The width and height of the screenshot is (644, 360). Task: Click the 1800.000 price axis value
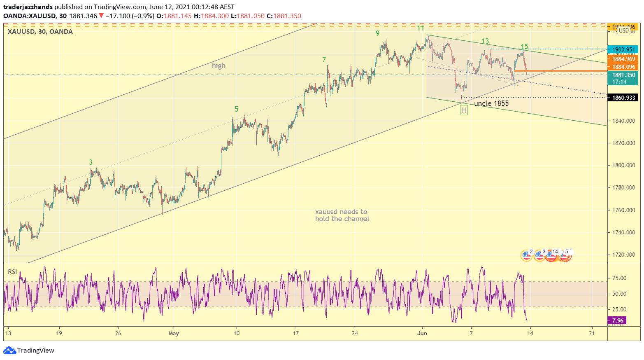point(623,166)
